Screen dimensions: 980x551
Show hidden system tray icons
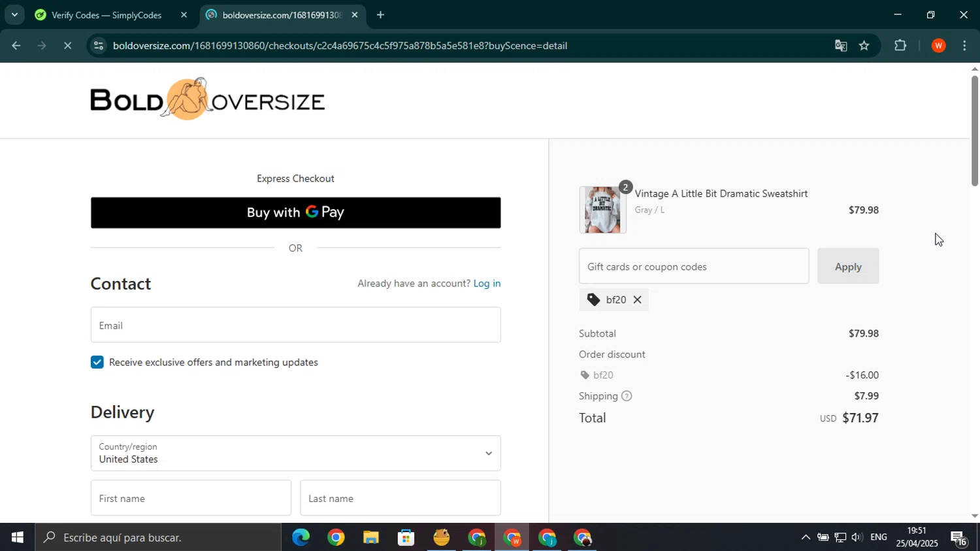point(806,537)
